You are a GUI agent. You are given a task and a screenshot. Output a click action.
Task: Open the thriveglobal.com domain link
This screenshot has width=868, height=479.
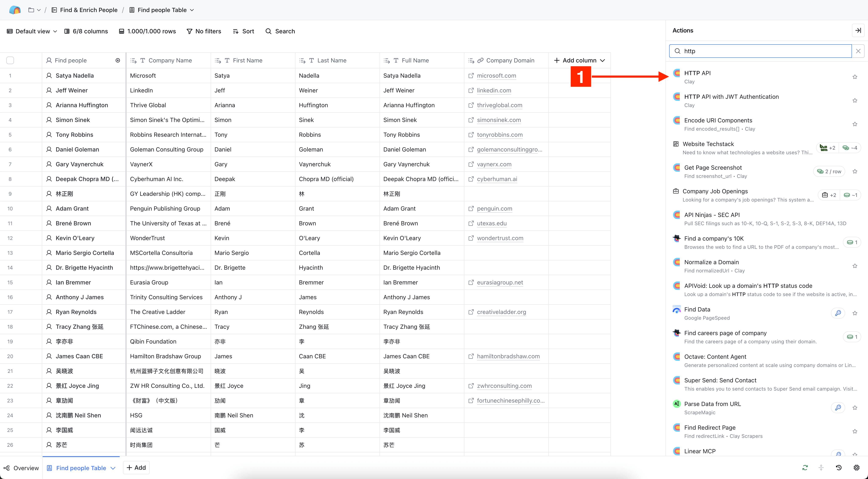pyautogui.click(x=499, y=105)
